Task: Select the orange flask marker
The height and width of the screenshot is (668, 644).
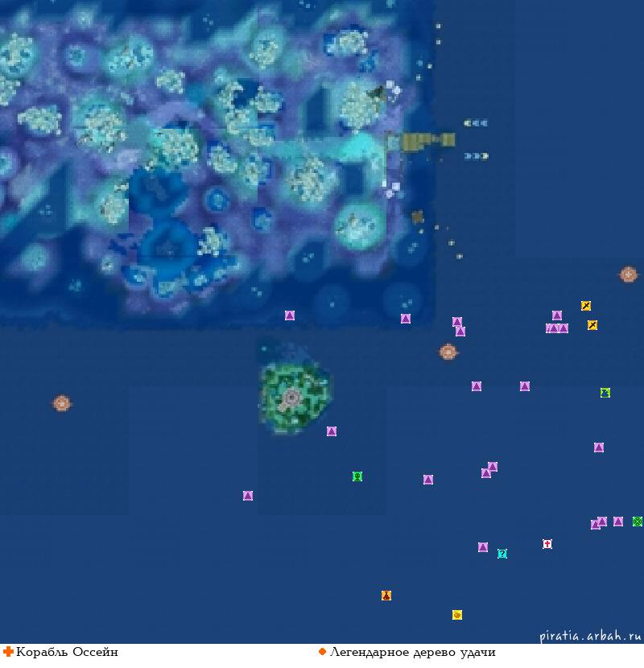Action: tap(386, 595)
